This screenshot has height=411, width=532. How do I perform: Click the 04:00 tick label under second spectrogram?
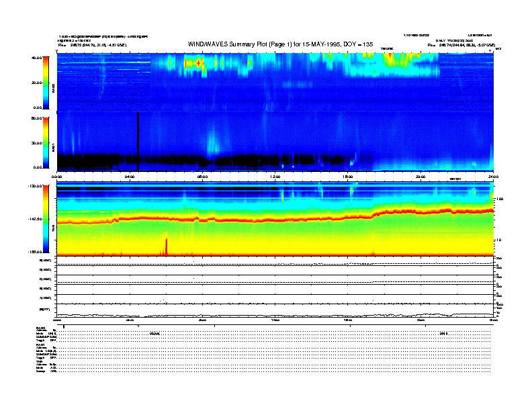point(130,177)
